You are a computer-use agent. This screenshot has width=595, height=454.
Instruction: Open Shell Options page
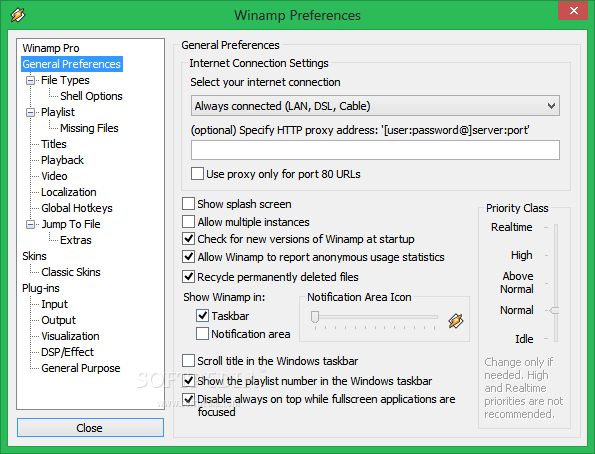[91, 96]
